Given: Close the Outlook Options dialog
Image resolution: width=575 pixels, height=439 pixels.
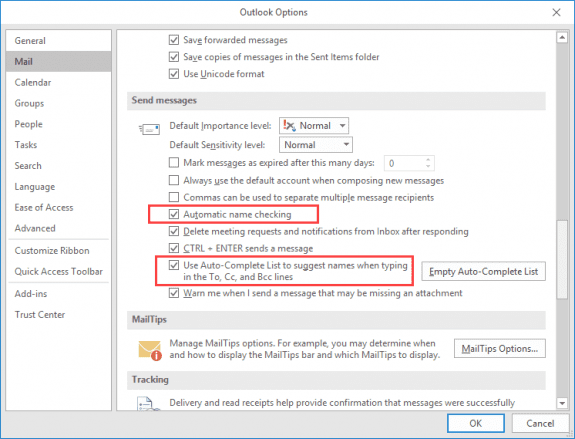Looking at the screenshot, I should pos(556,12).
